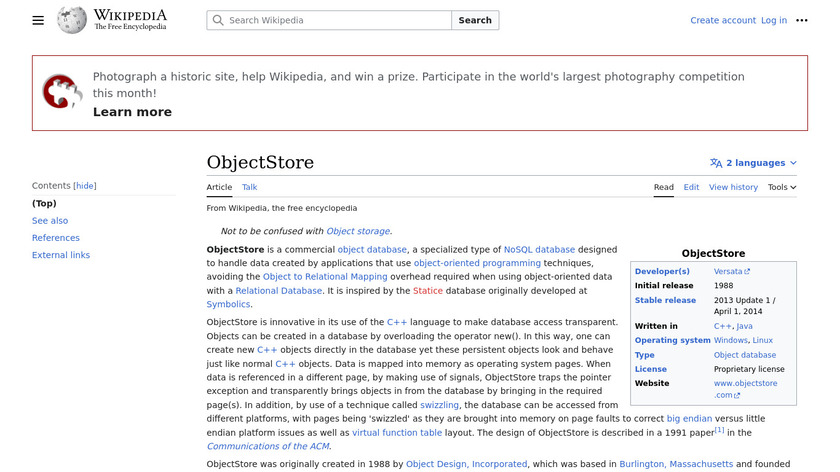Open Stable release infobox link

[x=665, y=301]
